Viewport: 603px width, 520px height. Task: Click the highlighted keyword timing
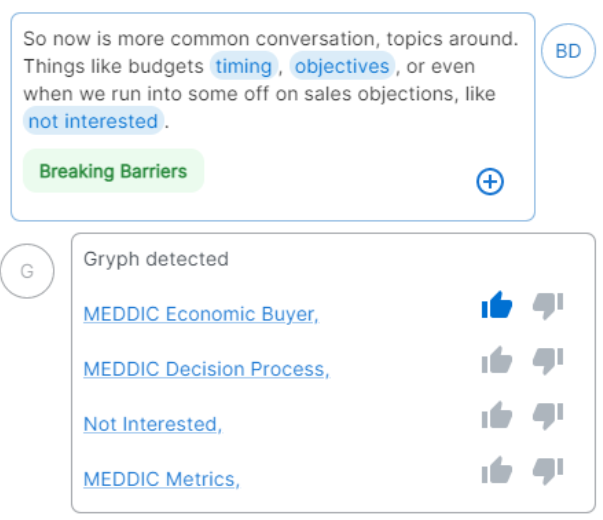coord(244,66)
